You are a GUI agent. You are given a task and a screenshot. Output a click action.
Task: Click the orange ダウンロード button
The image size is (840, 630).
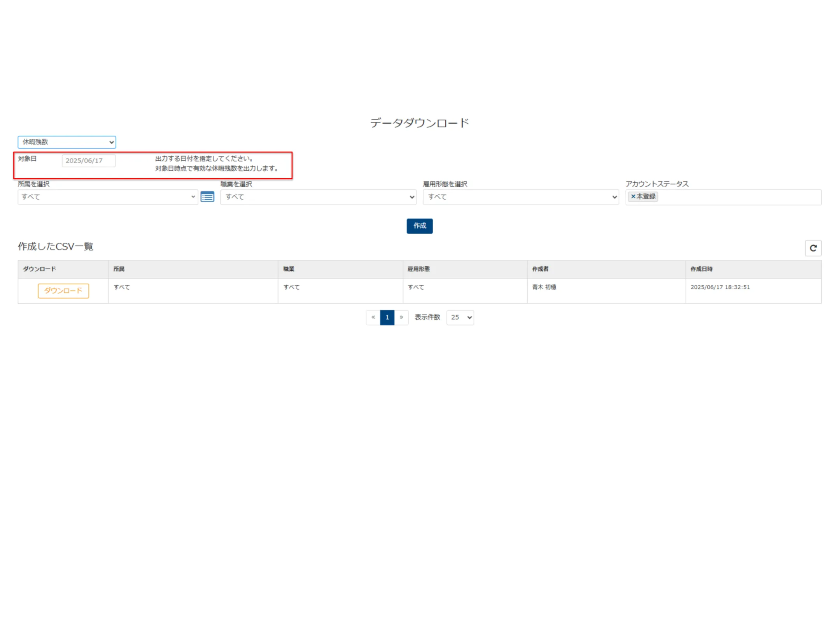coord(63,291)
